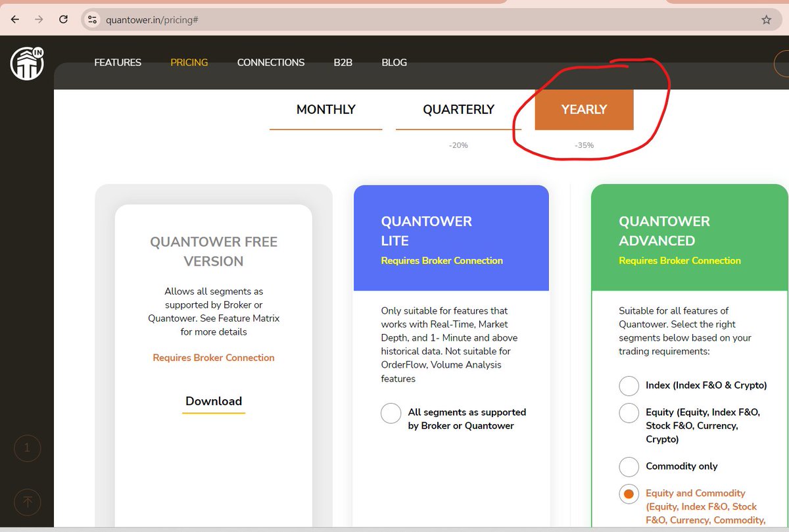This screenshot has height=532, width=789.
Task: Click the circled number 1 page indicator
Action: pos(28,448)
